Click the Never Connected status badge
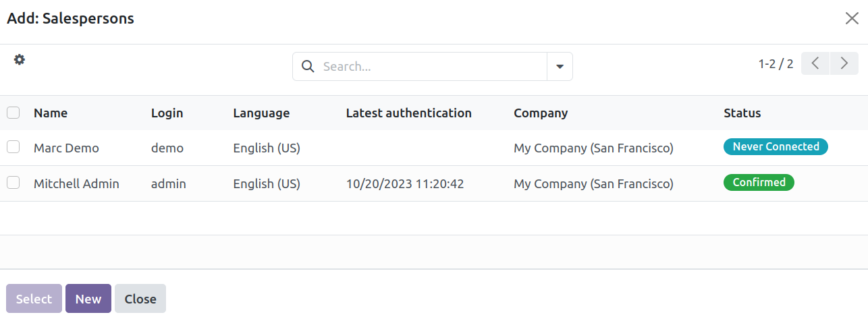Image resolution: width=868 pixels, height=319 pixels. click(x=776, y=147)
